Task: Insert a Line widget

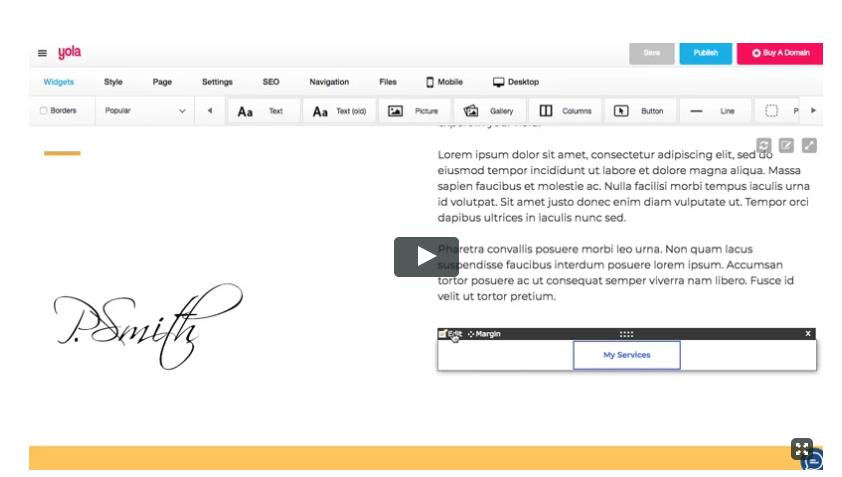Action: 714,111
